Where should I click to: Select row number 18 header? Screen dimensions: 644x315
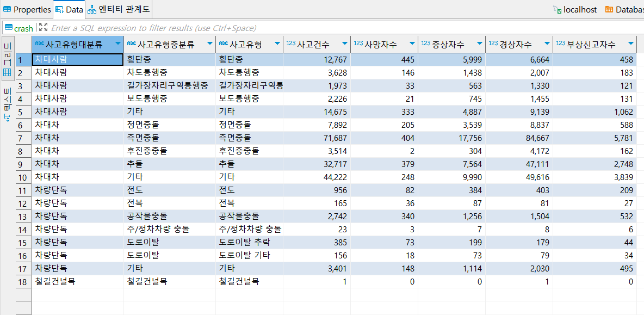pos(23,282)
